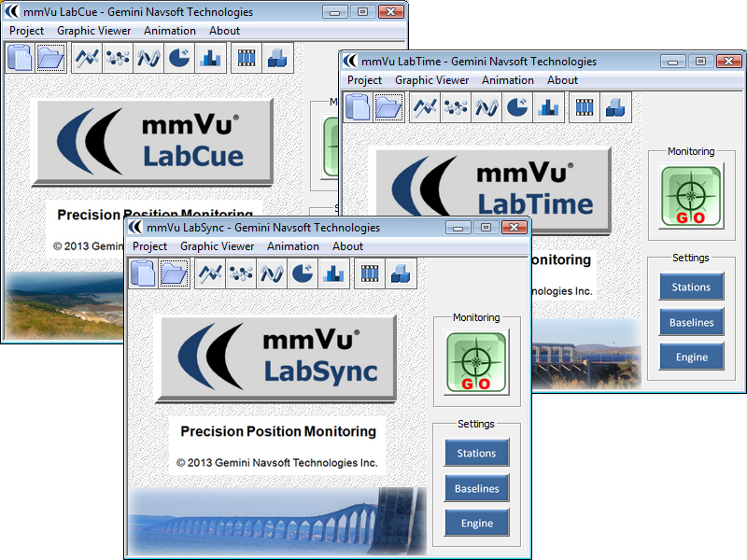The width and height of the screenshot is (747, 560).
Task: Click "Precision Position Monitoring" text in LabSync
Action: (x=278, y=431)
